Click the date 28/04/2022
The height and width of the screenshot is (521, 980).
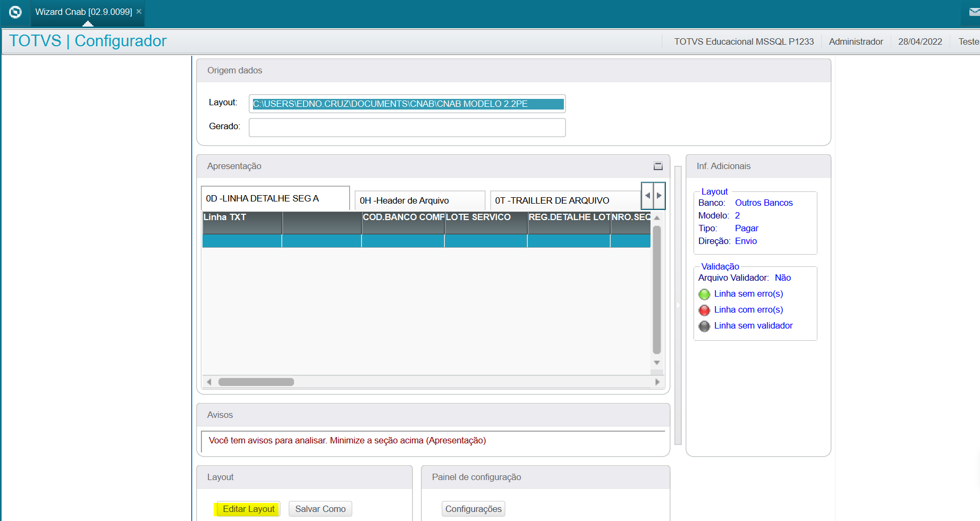(920, 41)
